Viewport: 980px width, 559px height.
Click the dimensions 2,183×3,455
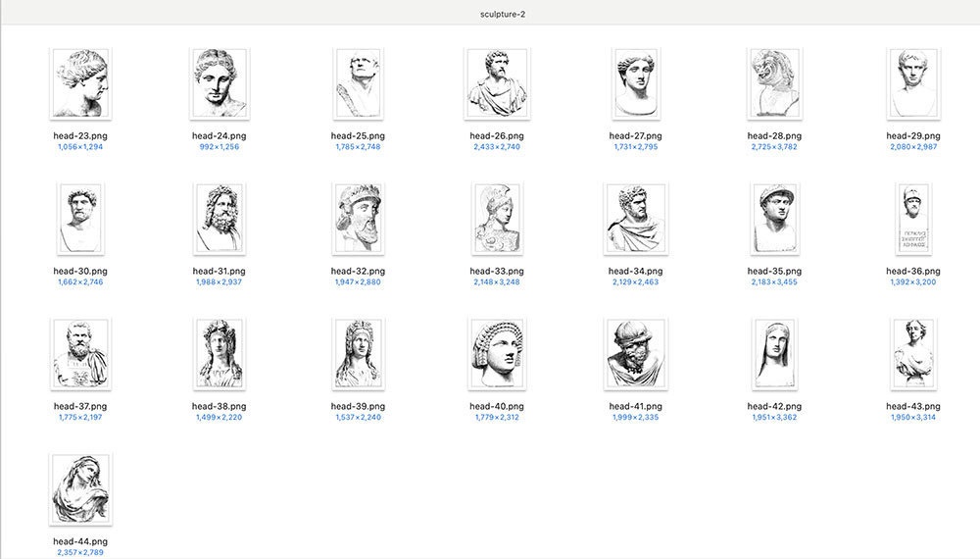(x=774, y=282)
